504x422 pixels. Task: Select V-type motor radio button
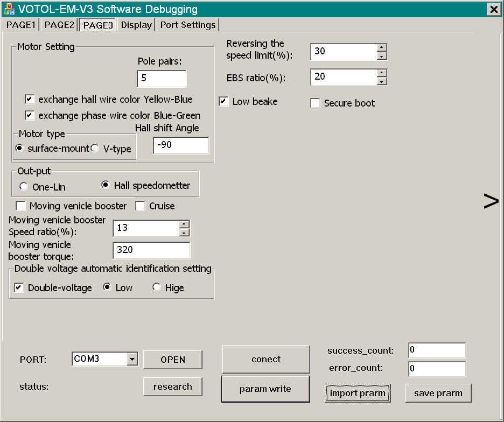point(95,148)
